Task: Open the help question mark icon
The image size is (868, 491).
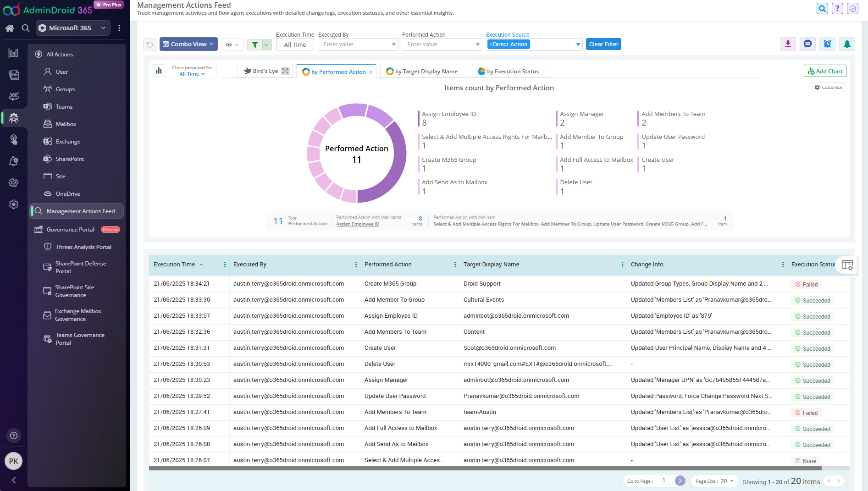Action: click(837, 8)
